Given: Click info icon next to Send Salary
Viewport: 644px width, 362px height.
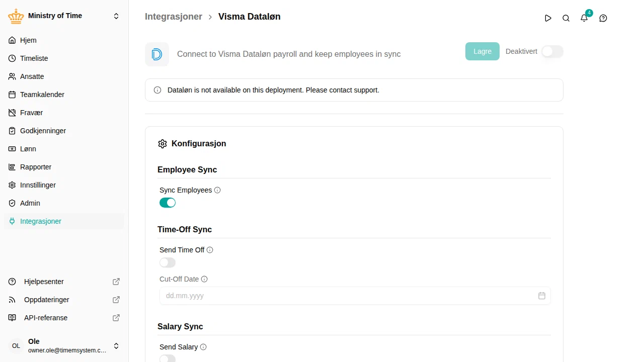Looking at the screenshot, I should point(203,347).
